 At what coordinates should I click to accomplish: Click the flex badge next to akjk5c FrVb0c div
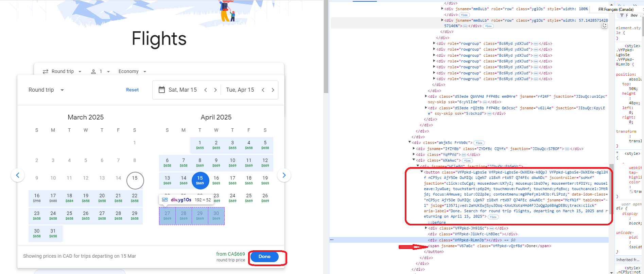point(479,143)
